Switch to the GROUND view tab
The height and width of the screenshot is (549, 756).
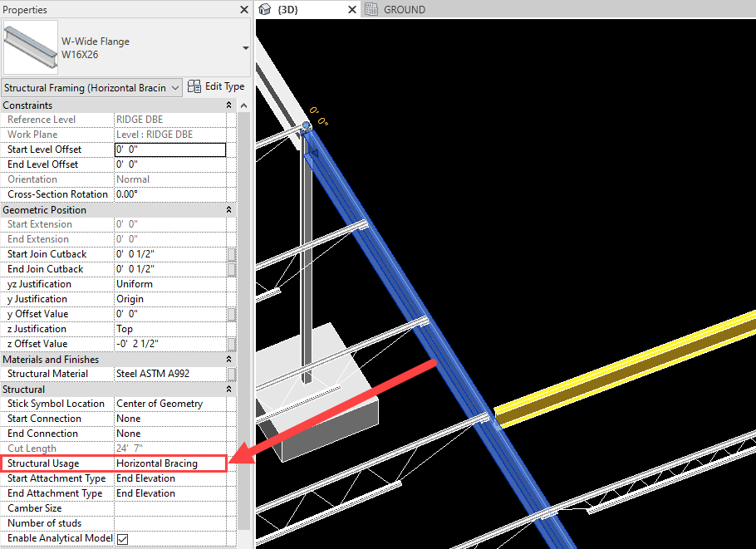[404, 10]
